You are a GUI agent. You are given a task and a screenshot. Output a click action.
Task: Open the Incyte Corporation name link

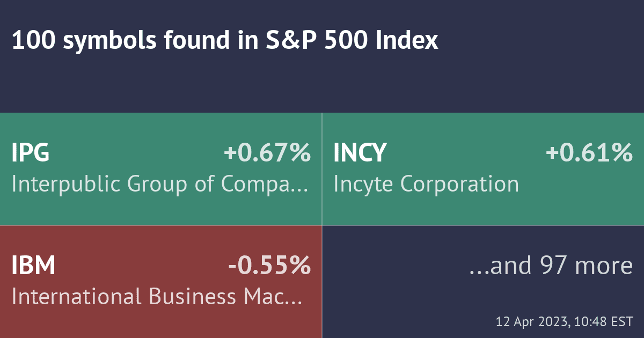pyautogui.click(x=426, y=184)
